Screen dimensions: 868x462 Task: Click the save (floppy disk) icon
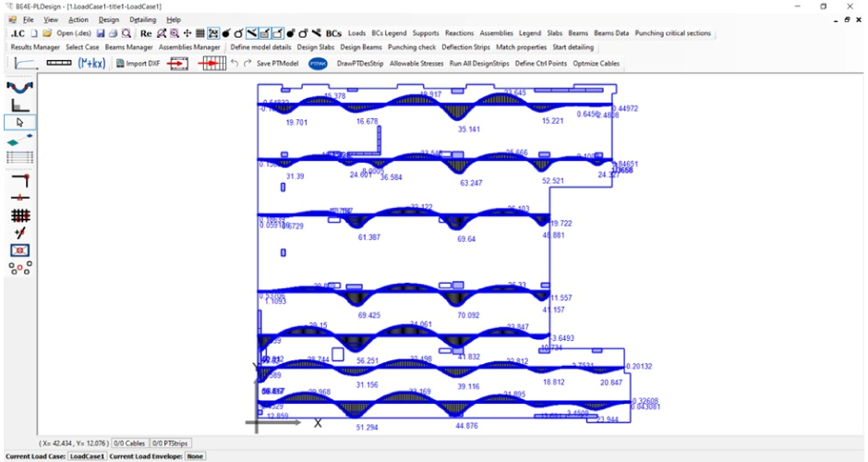[100, 33]
